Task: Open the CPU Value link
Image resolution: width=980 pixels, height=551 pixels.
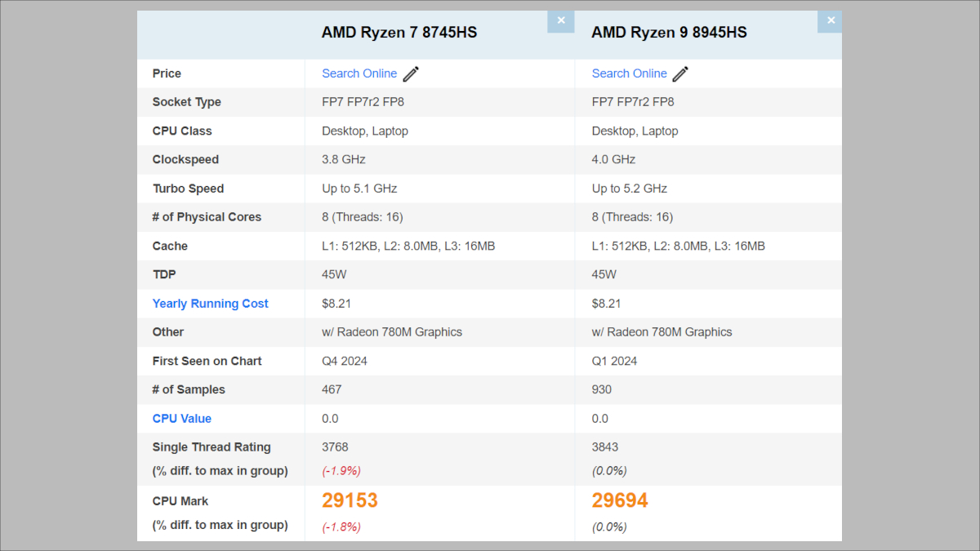Action: click(x=181, y=418)
